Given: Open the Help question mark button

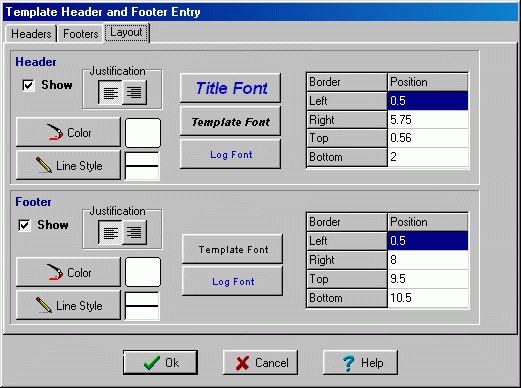Looking at the screenshot, I should (x=360, y=362).
